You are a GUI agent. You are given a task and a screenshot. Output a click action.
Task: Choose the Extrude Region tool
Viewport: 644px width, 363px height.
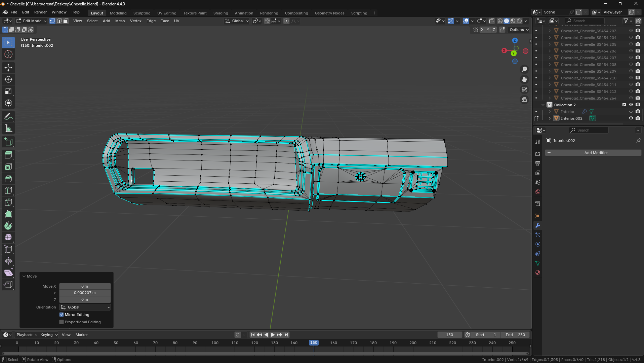click(8, 155)
